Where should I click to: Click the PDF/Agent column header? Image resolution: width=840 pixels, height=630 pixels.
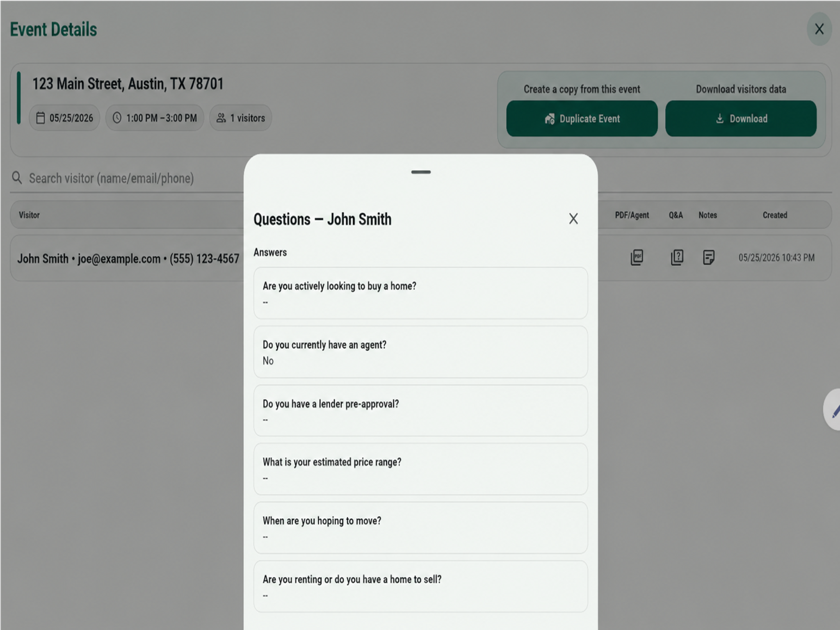(x=632, y=215)
